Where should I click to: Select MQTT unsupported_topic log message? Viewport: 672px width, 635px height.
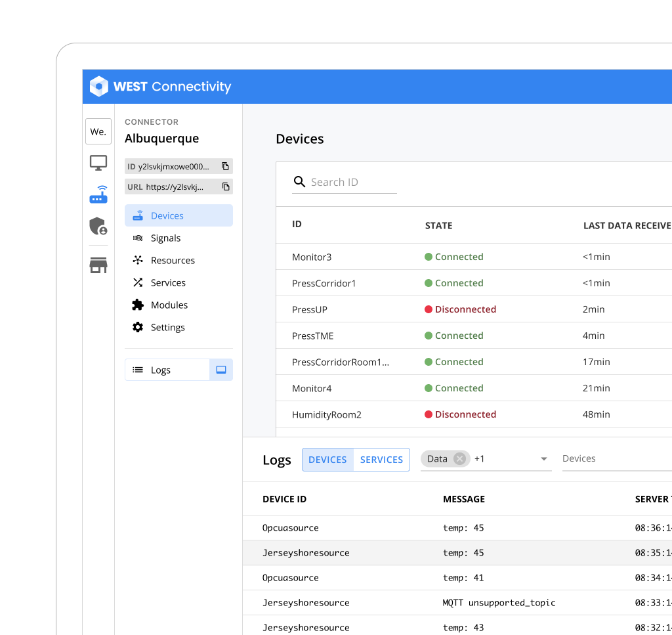[x=499, y=602]
